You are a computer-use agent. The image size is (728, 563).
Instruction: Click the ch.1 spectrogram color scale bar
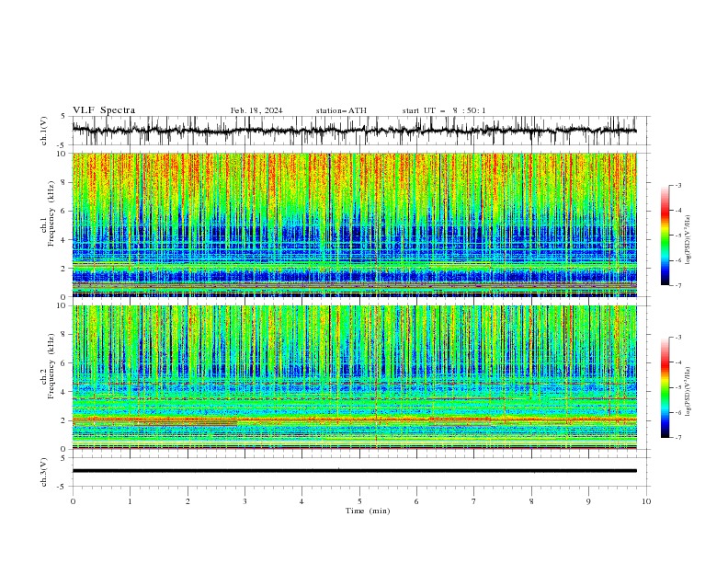[x=665, y=235]
